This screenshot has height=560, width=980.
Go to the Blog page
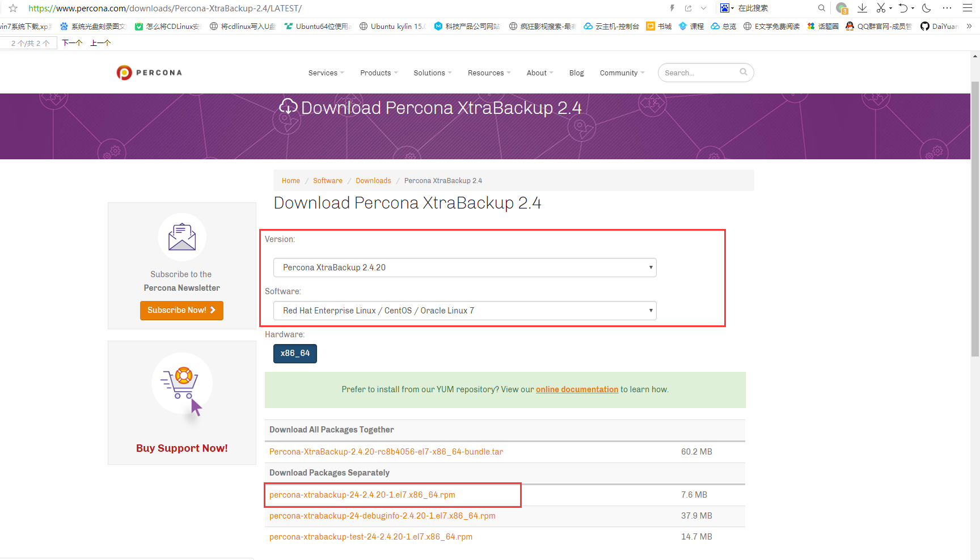[x=576, y=73]
